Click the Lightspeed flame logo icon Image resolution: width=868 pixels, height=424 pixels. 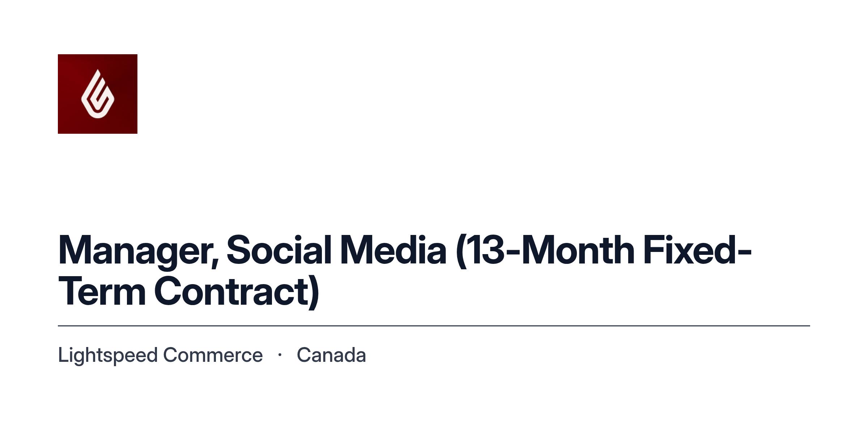click(98, 94)
